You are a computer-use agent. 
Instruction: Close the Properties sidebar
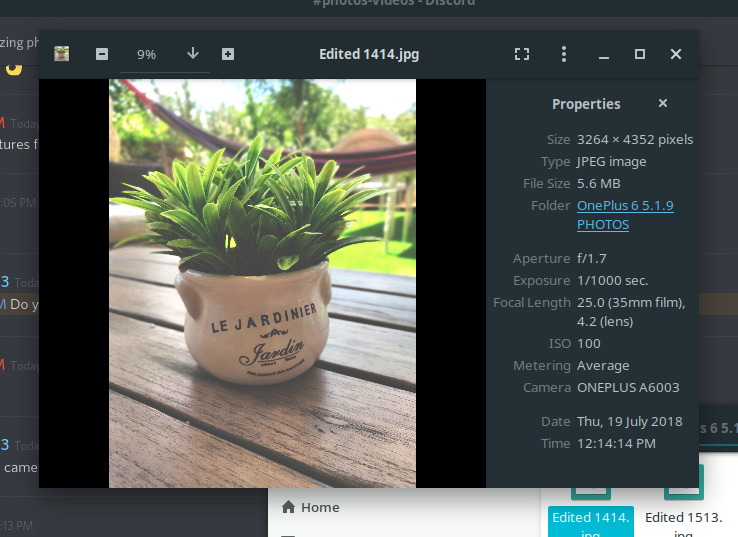[x=663, y=103]
